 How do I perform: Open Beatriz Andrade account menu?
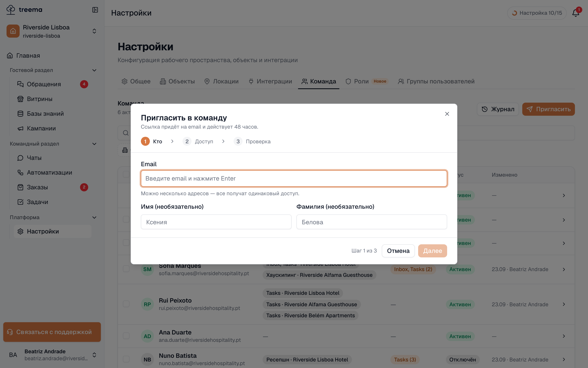(52, 355)
